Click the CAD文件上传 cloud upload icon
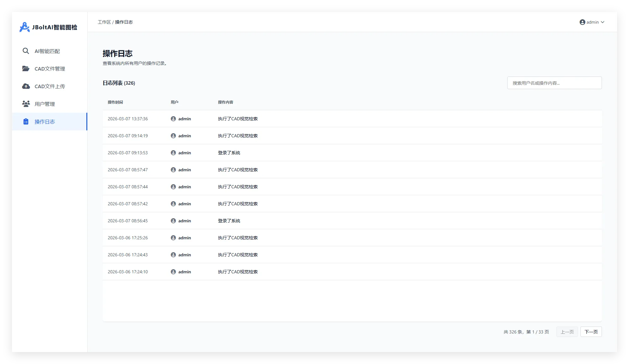This screenshot has width=629, height=364. pos(26,86)
